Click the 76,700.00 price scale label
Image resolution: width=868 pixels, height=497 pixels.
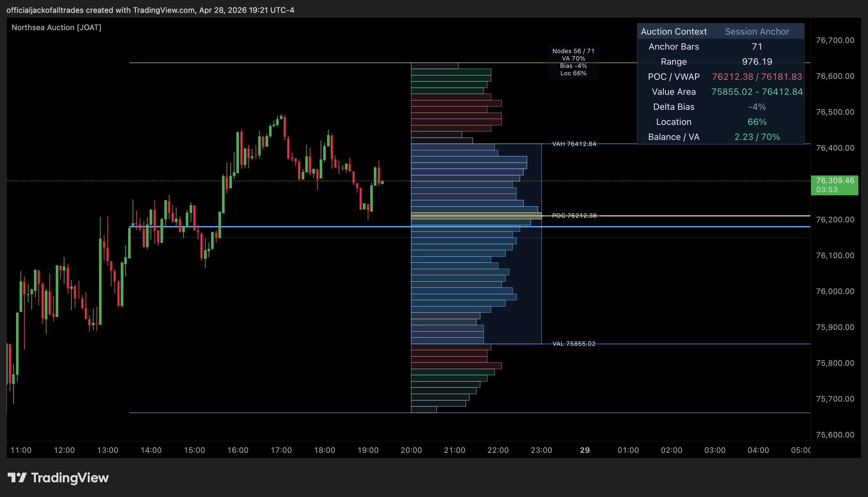coord(835,40)
